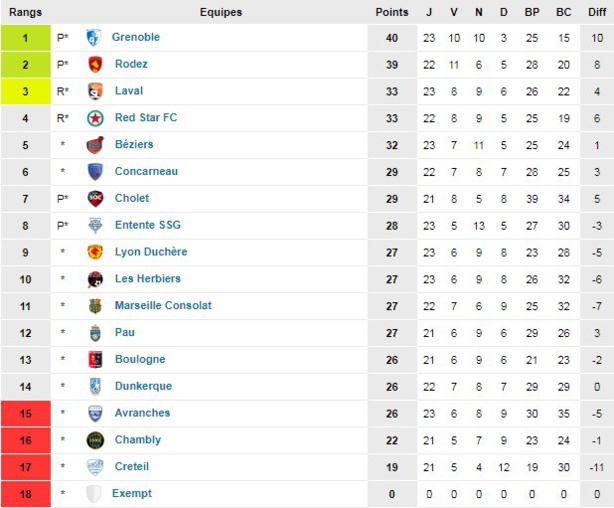Click the Grenoble club logo

coord(94,38)
